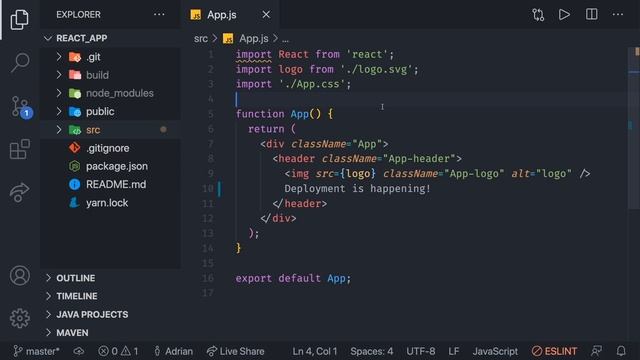Click 'export default App;' line
This screenshot has width=640, height=360.
(x=293, y=278)
